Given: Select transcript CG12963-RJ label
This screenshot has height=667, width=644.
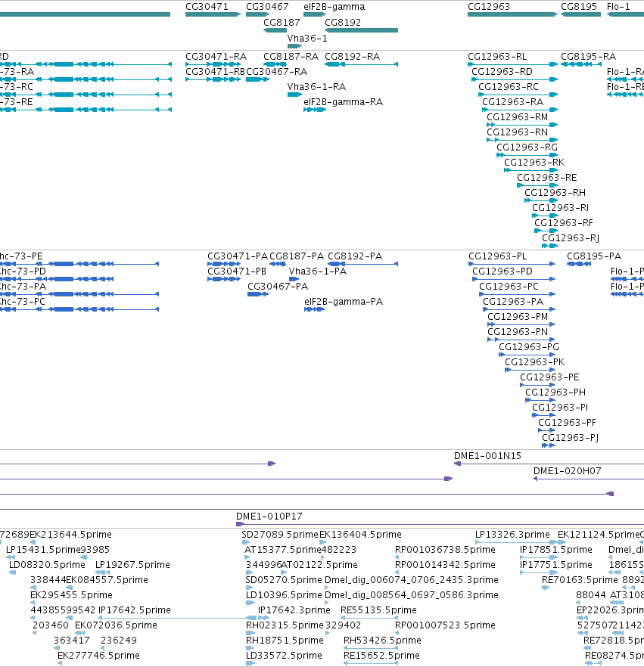Looking at the screenshot, I should (x=571, y=238).
